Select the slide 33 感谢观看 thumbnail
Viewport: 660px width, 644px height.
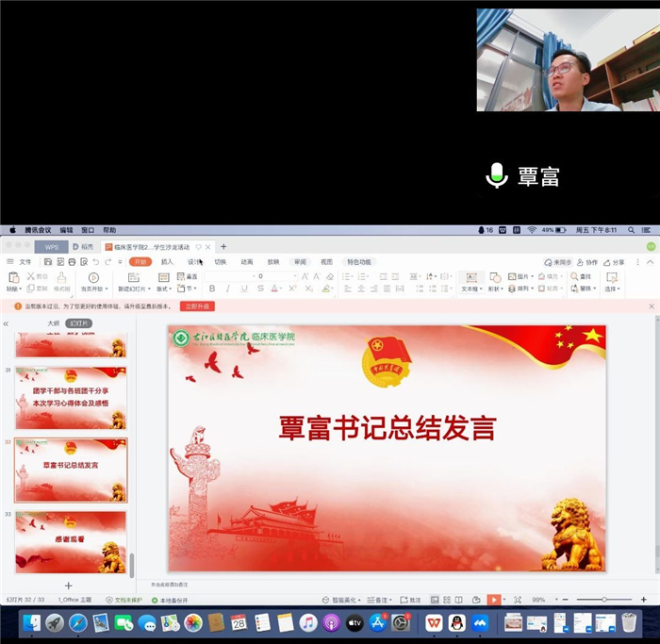71,542
